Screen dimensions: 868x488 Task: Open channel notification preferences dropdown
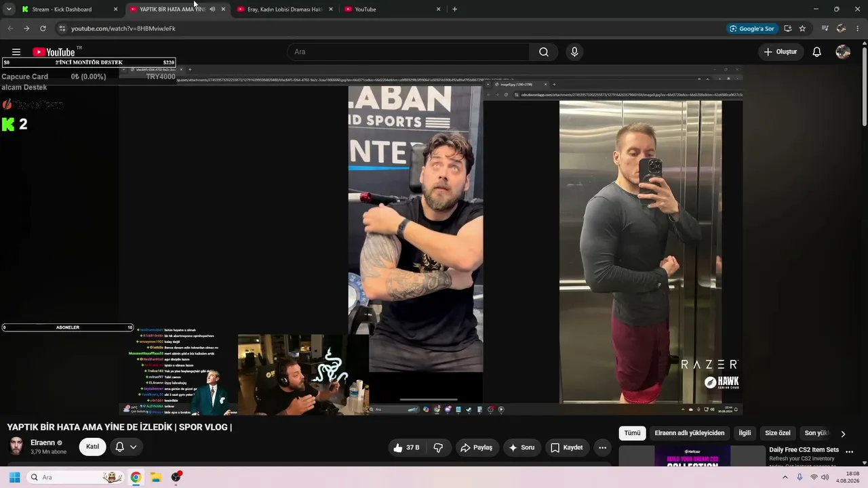(x=126, y=447)
